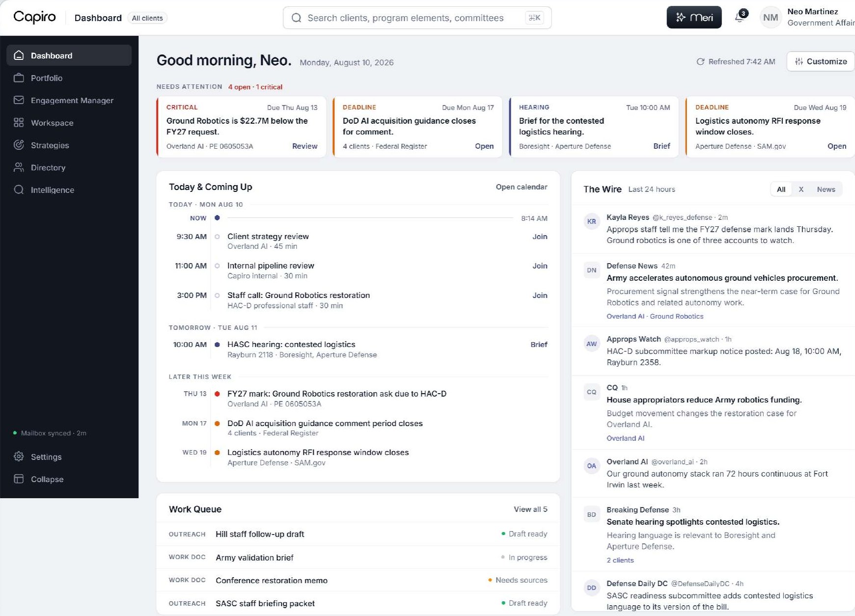Image resolution: width=855 pixels, height=616 pixels.
Task: Open the Meri assistant button
Action: 694,17
